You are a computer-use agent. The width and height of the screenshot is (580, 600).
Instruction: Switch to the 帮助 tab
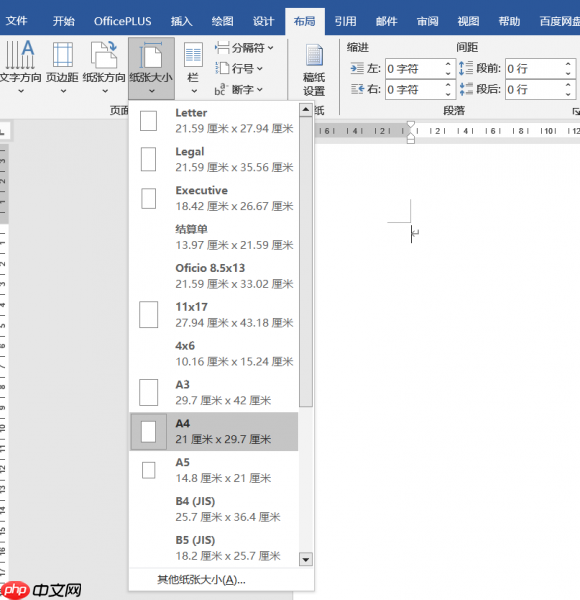point(509,21)
